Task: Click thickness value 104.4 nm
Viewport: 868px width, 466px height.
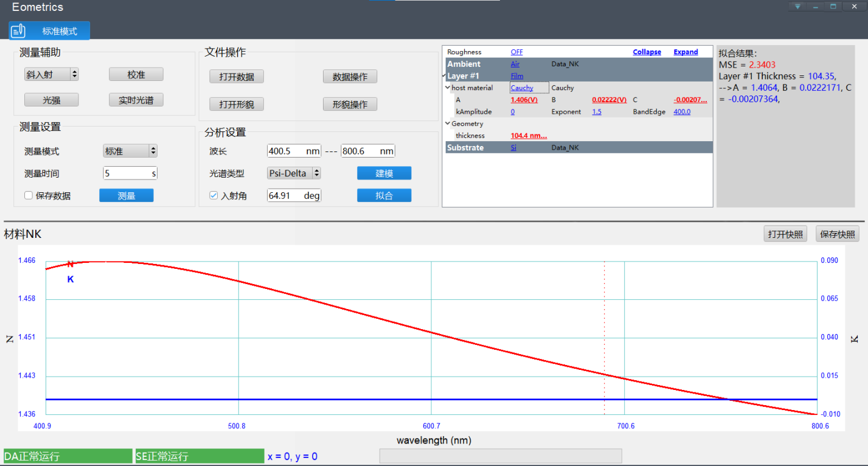Action: point(529,136)
